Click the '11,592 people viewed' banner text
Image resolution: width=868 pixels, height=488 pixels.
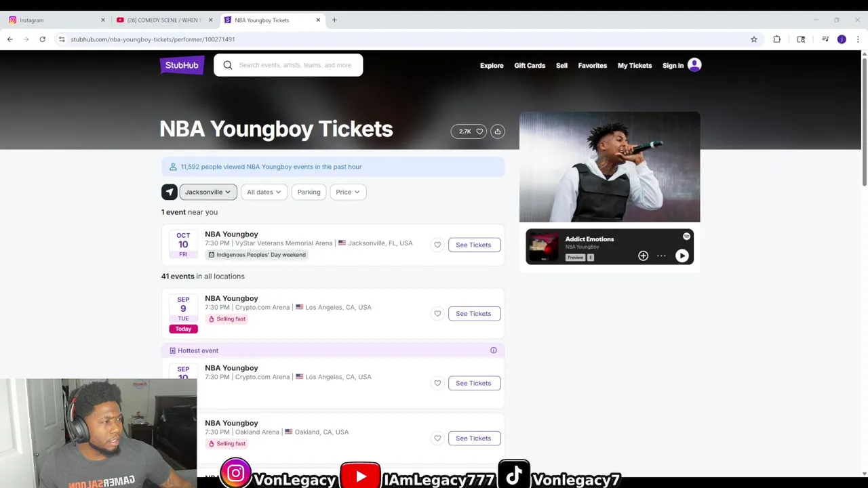[271, 167]
